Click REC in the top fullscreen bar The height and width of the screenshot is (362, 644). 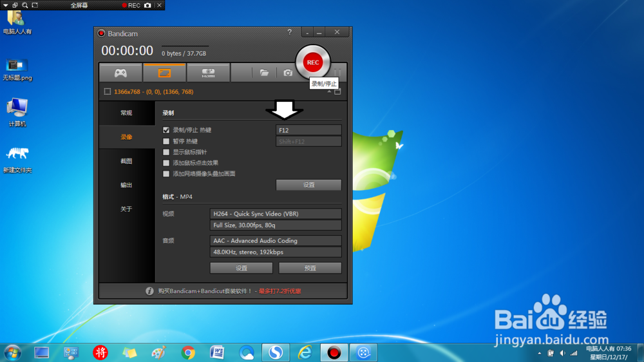[131, 5]
